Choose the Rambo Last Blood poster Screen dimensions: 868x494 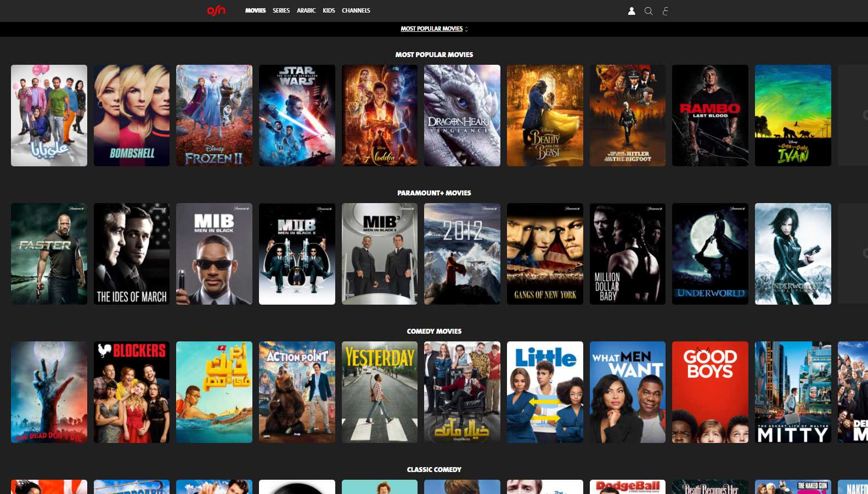click(x=710, y=115)
